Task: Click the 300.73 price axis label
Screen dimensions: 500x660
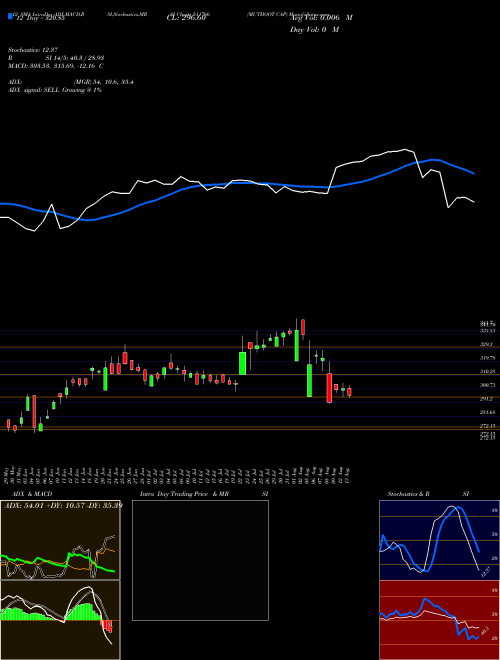Action: (487, 385)
